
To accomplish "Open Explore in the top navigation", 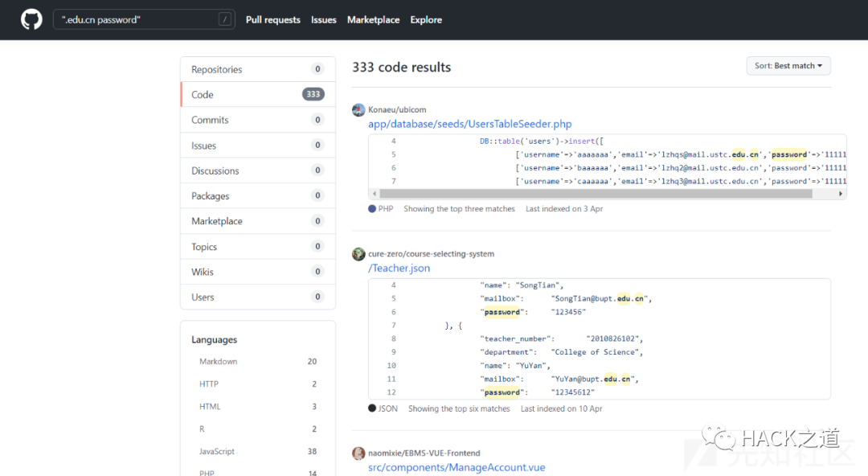I will 426,19.
